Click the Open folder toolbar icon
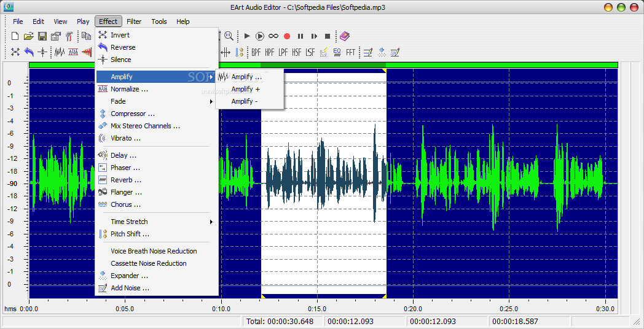Image resolution: width=644 pixels, height=329 pixels. tap(28, 36)
